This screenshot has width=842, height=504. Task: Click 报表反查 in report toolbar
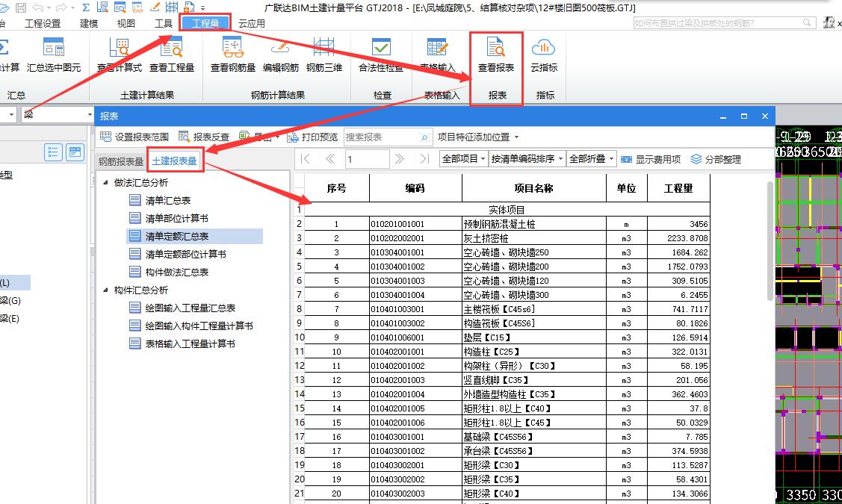[204, 137]
